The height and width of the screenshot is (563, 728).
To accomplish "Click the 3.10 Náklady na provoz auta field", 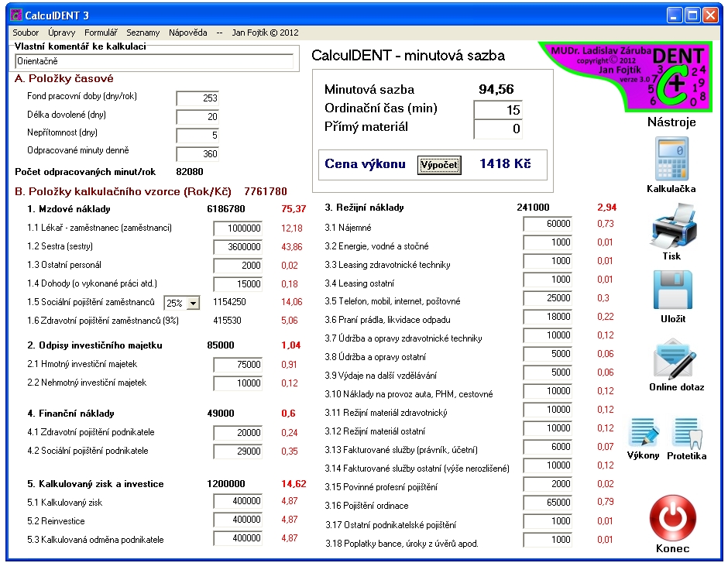I will point(548,391).
